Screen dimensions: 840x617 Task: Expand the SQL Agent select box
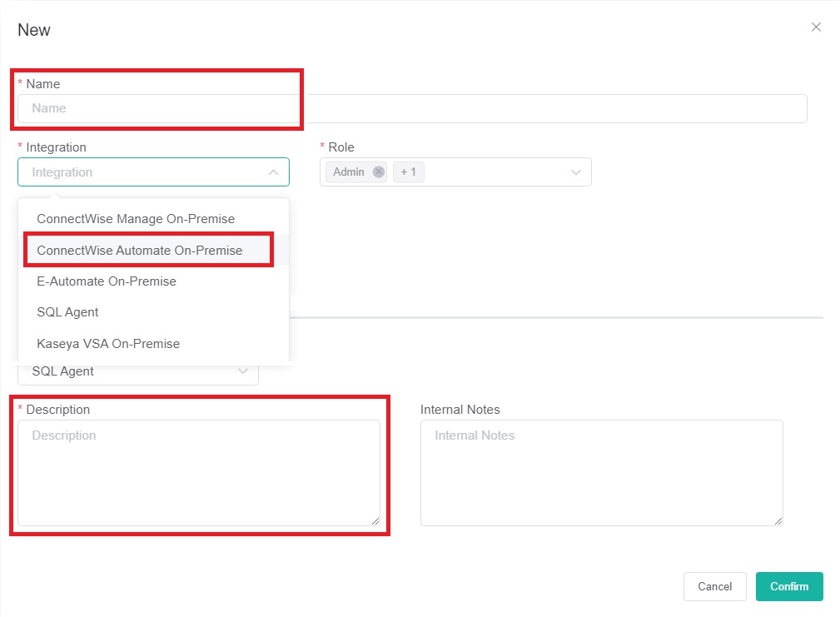137,371
